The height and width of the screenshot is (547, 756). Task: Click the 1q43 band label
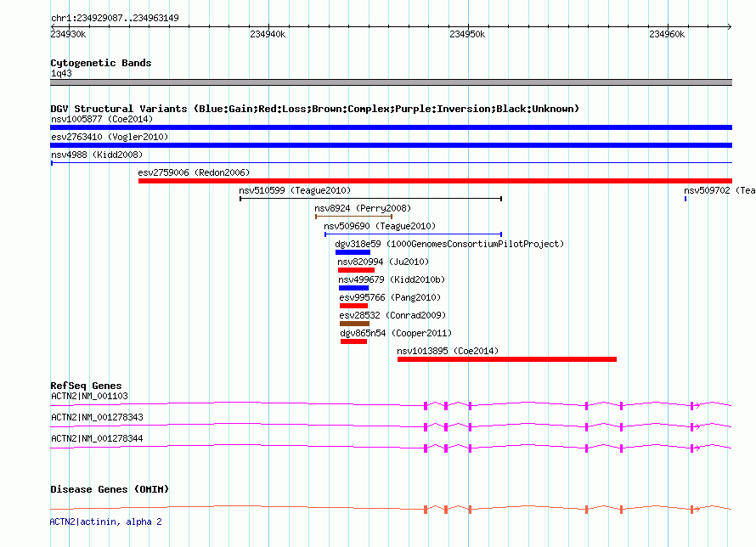coord(61,73)
